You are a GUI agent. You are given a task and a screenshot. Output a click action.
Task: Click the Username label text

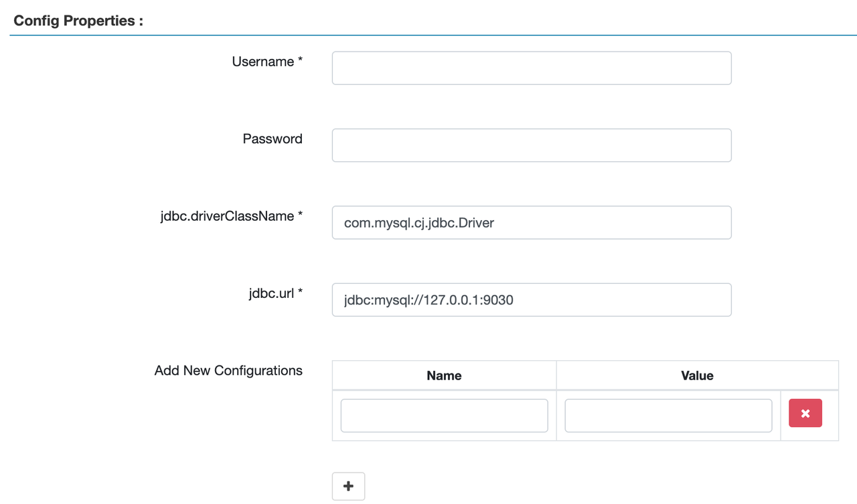tap(262, 62)
